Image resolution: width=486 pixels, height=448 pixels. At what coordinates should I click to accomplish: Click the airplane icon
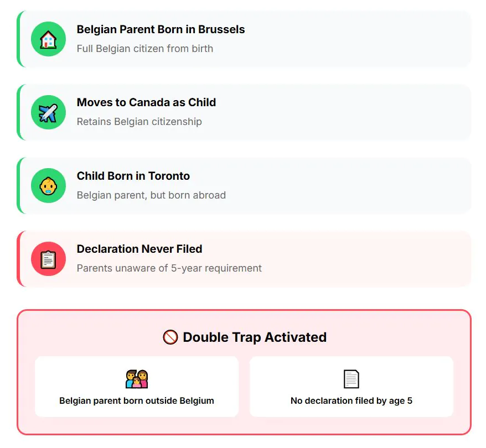[x=49, y=112]
